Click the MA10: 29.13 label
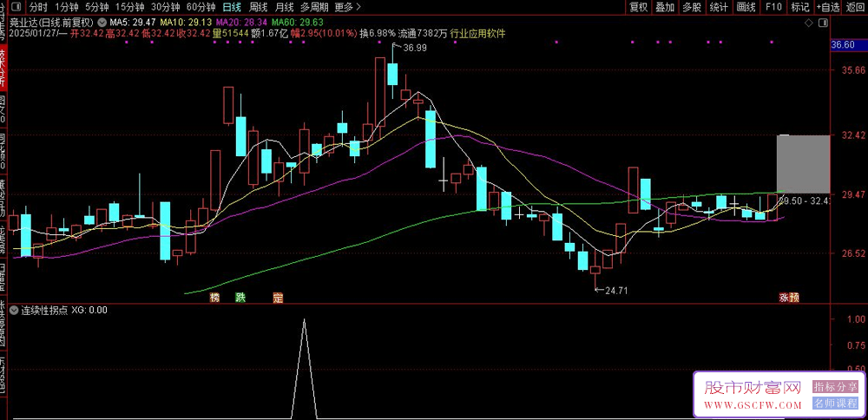 [x=186, y=23]
